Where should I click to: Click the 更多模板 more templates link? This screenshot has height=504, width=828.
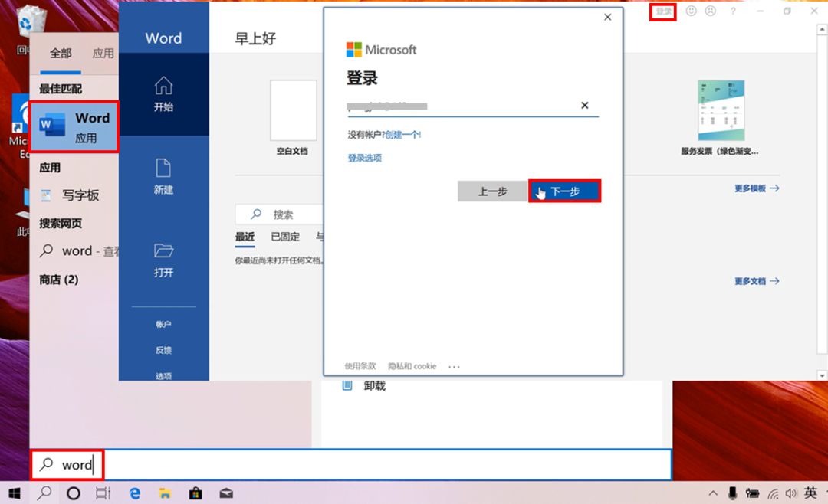[x=757, y=188]
